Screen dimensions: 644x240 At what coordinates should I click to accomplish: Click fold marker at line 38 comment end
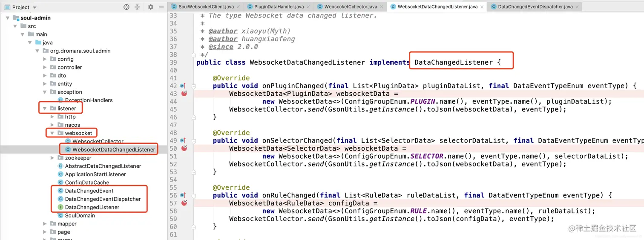pyautogui.click(x=193, y=54)
